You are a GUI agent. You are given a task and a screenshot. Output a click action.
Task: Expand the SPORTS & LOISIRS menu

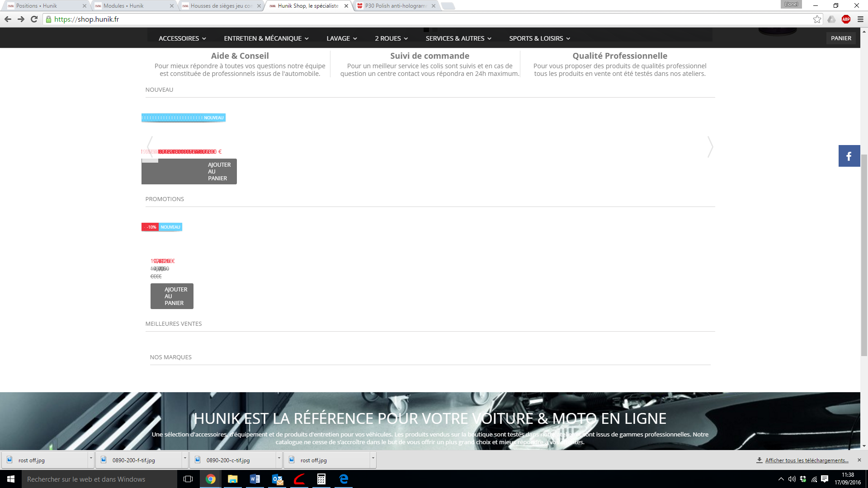click(540, 38)
